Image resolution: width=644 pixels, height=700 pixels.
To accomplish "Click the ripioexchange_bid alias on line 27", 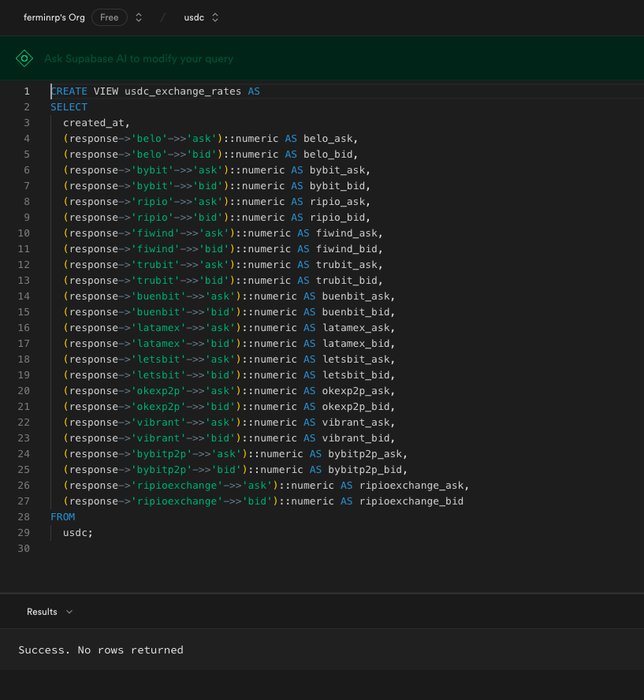I will [x=411, y=501].
